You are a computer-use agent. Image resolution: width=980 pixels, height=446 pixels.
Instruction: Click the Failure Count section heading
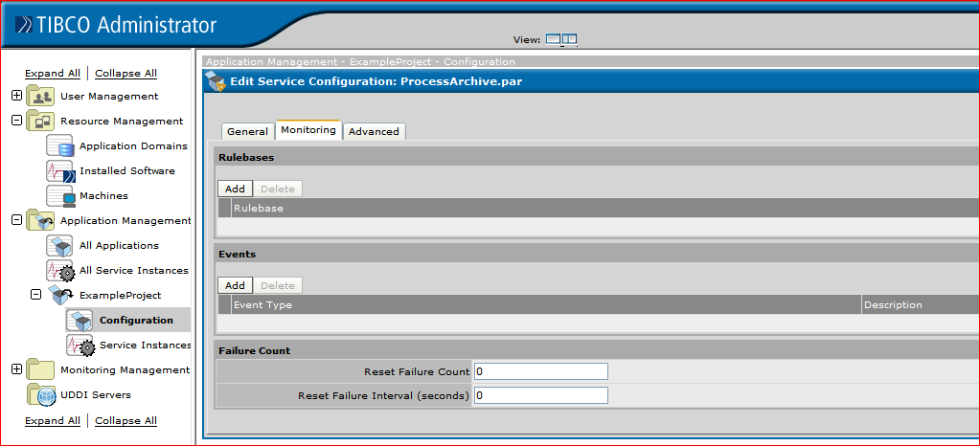pos(255,351)
